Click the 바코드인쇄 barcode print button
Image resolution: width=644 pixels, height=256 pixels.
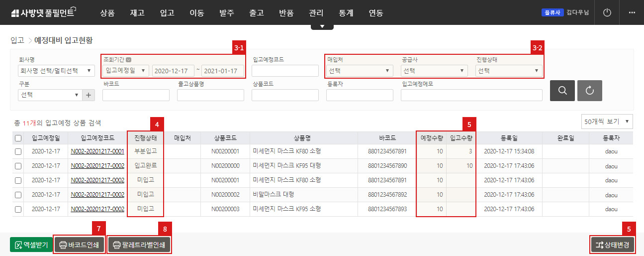(79, 245)
